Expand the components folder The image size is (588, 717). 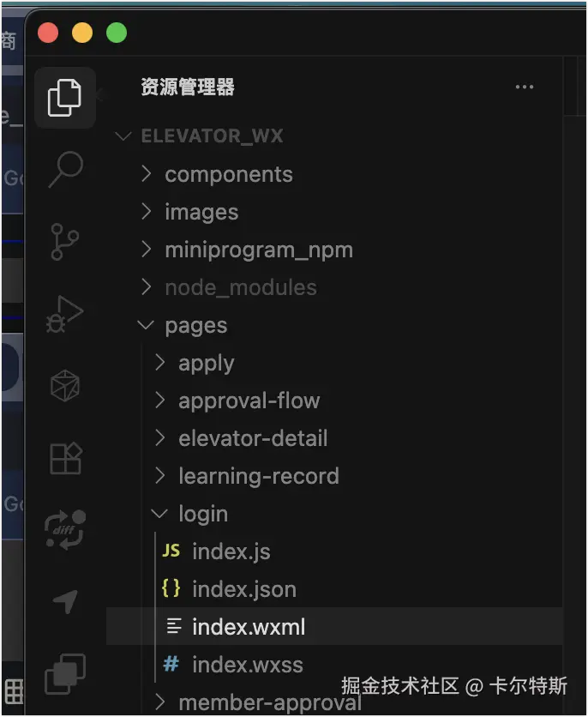click(x=228, y=174)
